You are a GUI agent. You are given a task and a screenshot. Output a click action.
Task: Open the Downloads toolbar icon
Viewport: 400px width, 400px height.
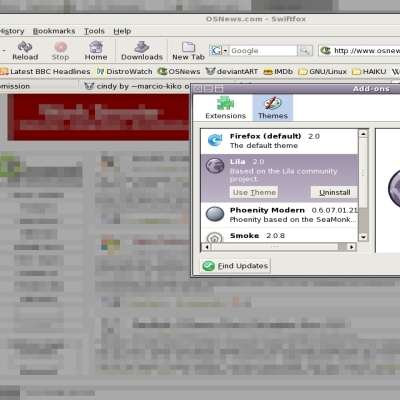coord(142,51)
